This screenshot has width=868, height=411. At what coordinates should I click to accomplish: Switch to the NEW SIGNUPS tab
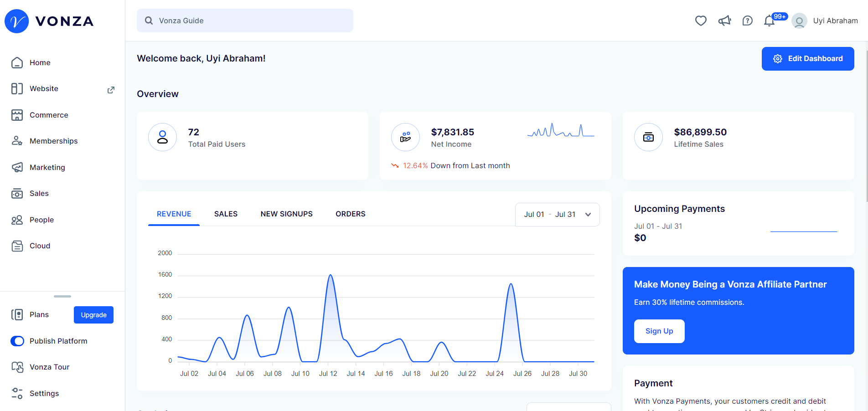pos(286,214)
